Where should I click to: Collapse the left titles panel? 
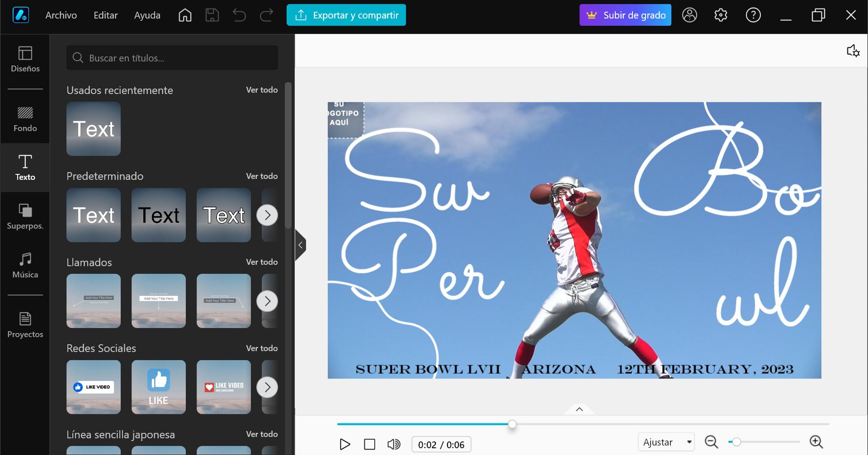click(x=300, y=245)
